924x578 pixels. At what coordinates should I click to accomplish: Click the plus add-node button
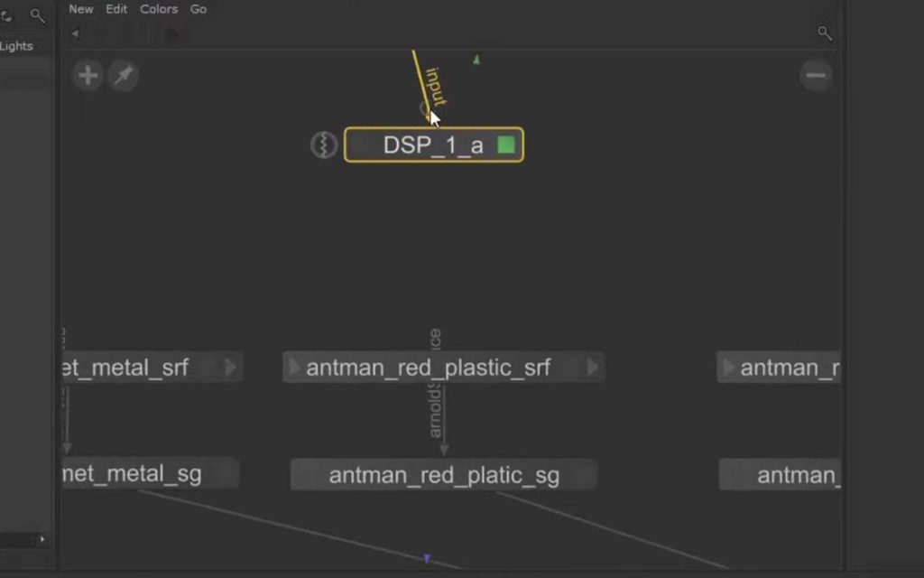click(x=88, y=75)
